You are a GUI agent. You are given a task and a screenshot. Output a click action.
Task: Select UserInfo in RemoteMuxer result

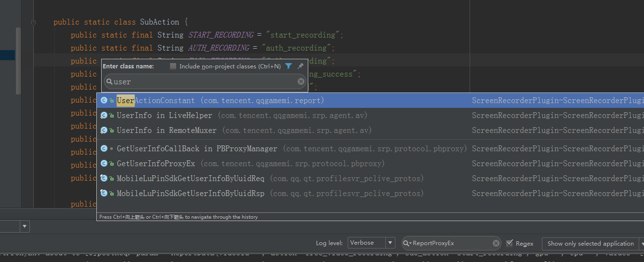point(167,131)
